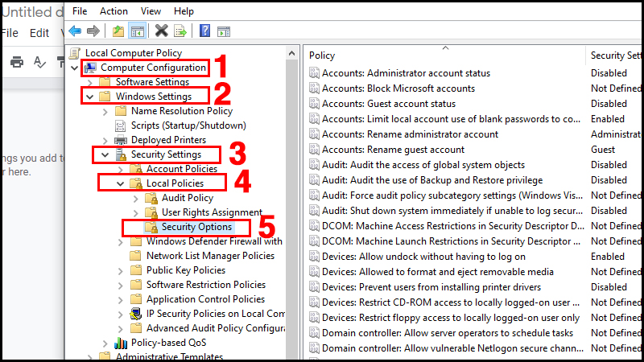Click policy icon beside Accounts: Guest account status
The width and height of the screenshot is (644, 362).
314,104
